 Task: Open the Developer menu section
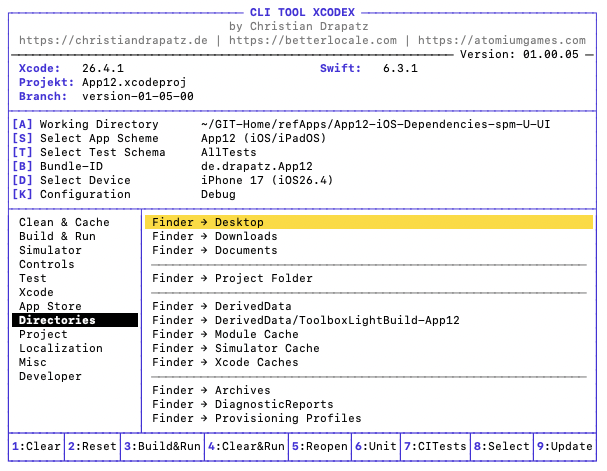(50, 376)
